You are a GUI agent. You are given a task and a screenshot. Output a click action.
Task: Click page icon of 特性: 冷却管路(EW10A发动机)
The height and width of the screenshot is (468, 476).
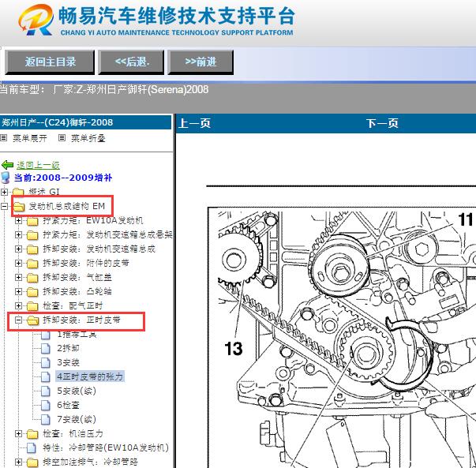tap(32, 448)
